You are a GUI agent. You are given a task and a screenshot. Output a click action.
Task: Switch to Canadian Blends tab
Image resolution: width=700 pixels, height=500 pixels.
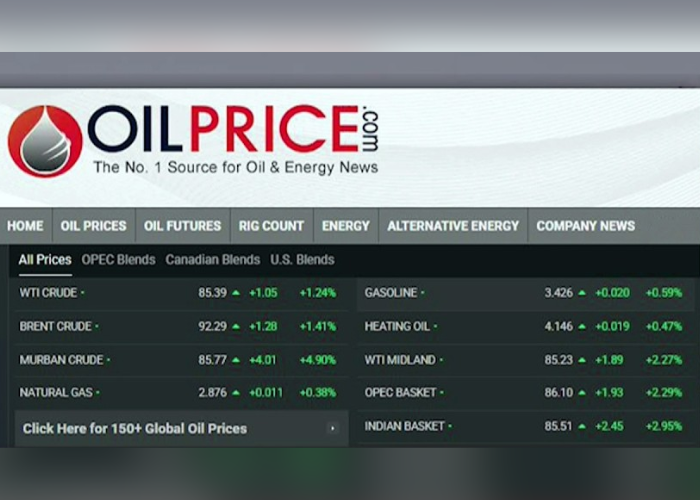pos(212,260)
